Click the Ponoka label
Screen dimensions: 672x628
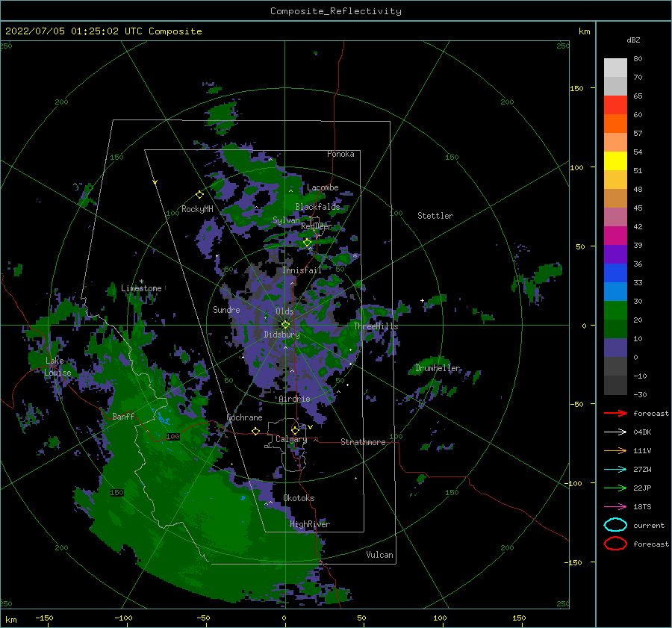pyautogui.click(x=340, y=154)
